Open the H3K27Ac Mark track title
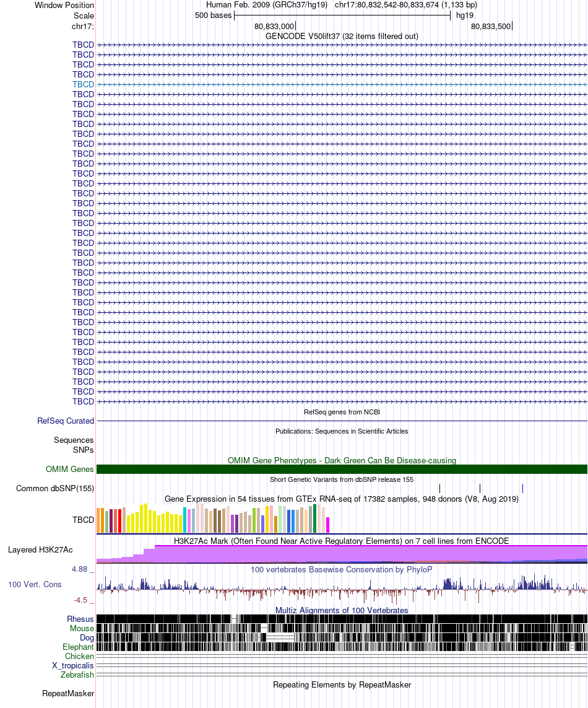The width and height of the screenshot is (588, 708). 342,541
